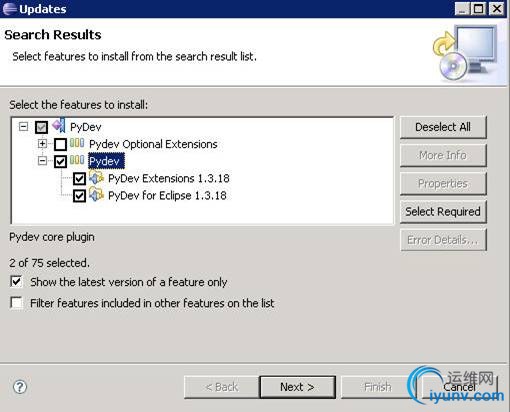Click the PyDev Extensions 1.3.18 feature icon
The image size is (510, 412).
coord(97,178)
